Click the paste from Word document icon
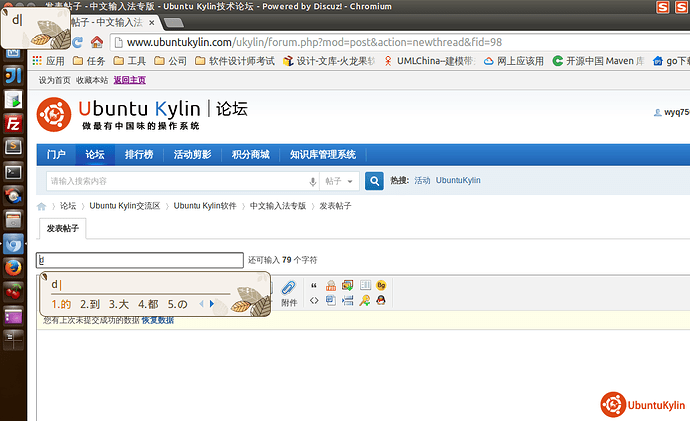 click(x=331, y=301)
